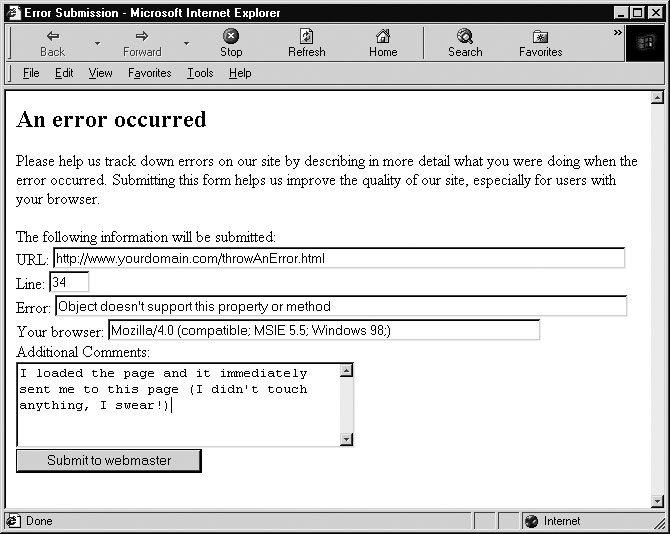
Task: Click inside the Additional Comments textarea
Action: pos(178,404)
